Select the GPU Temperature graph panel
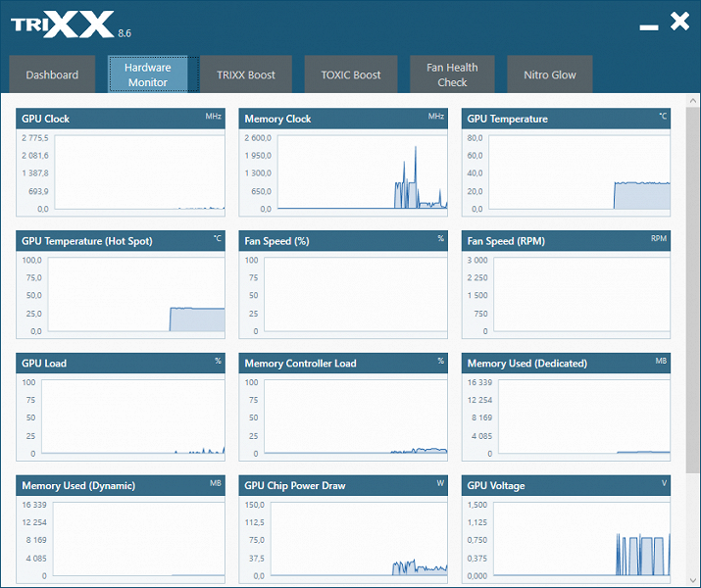701x588 pixels. click(566, 163)
